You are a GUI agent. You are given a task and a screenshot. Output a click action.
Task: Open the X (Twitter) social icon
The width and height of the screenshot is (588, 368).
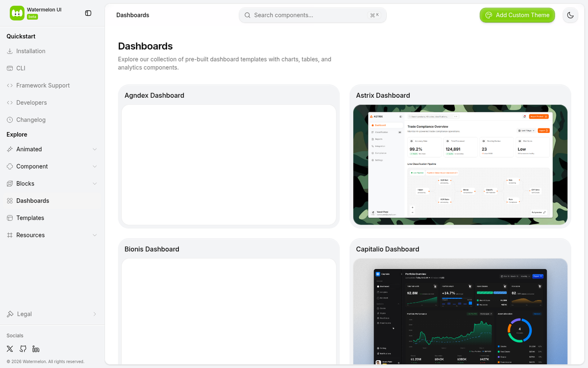(10, 349)
